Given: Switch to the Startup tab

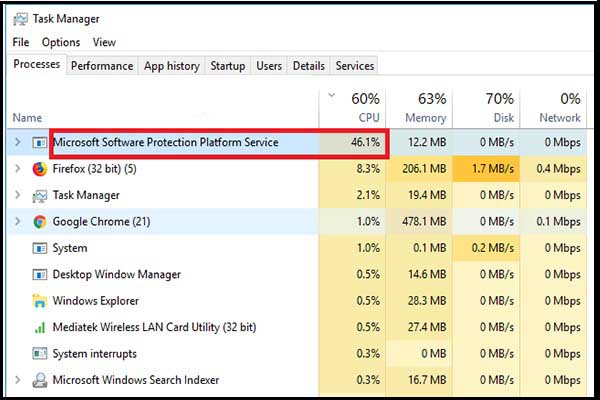Looking at the screenshot, I should (227, 66).
